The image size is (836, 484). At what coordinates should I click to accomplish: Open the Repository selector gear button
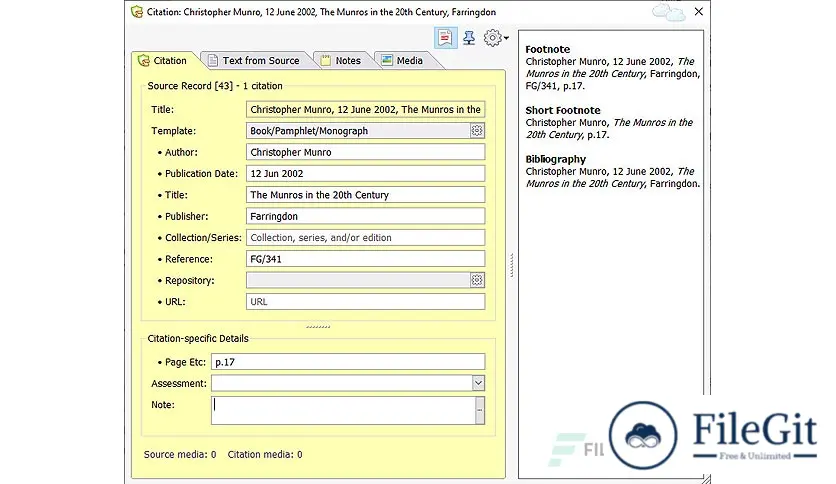click(477, 280)
